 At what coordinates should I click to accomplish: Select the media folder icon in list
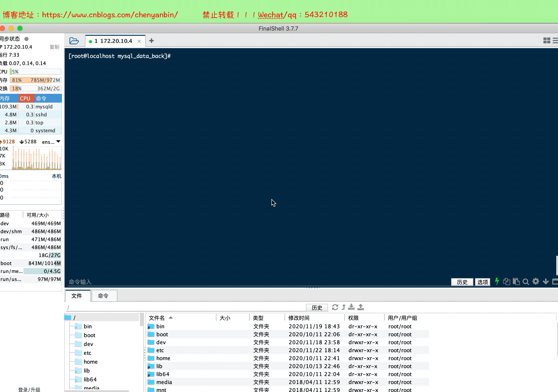pyautogui.click(x=151, y=382)
